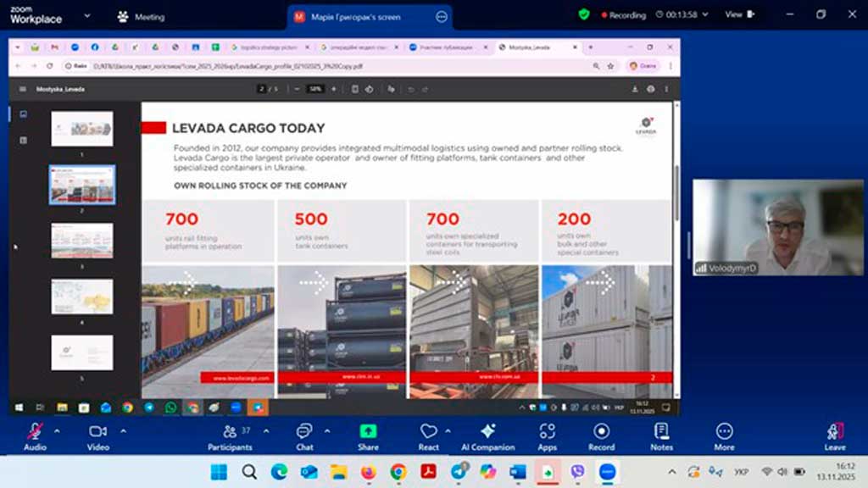Image resolution: width=868 pixels, height=488 pixels.
Task: Expand audio options arrow next to Audio
Action: click(57, 430)
